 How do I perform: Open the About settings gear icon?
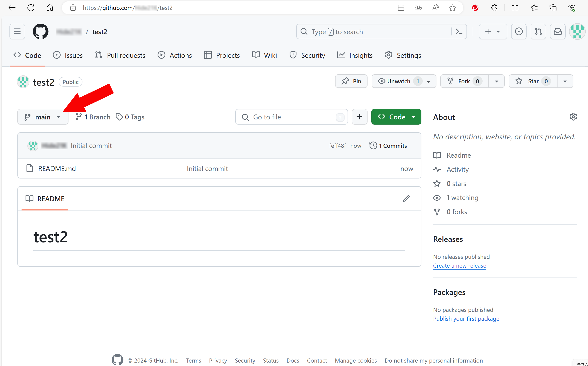(x=573, y=117)
